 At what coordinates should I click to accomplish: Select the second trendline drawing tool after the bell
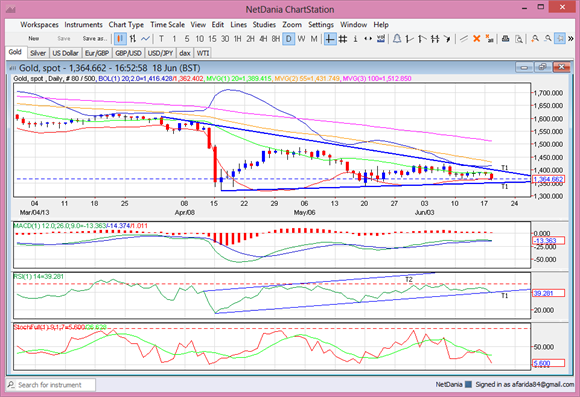click(422, 38)
